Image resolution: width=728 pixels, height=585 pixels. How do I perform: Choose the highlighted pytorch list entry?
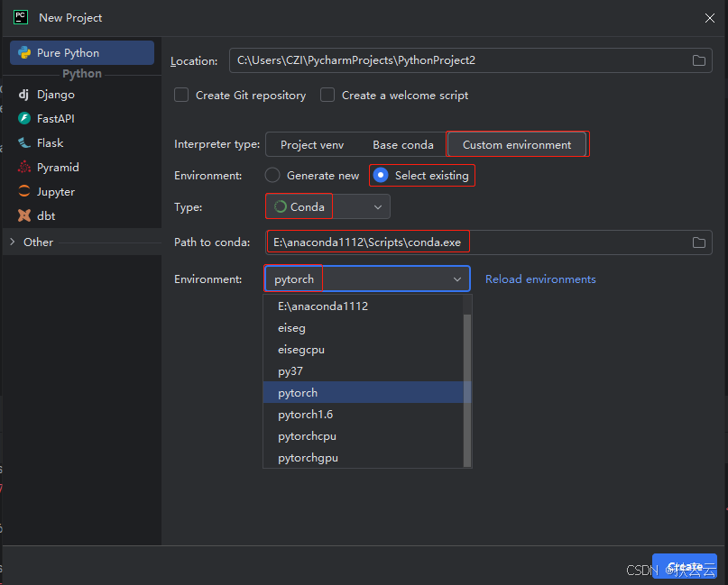pos(363,392)
